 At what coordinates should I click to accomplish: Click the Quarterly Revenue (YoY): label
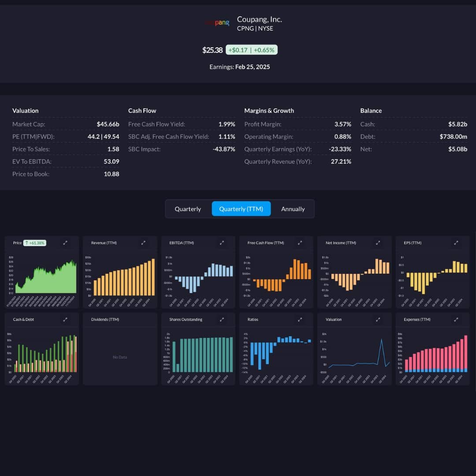[278, 161]
